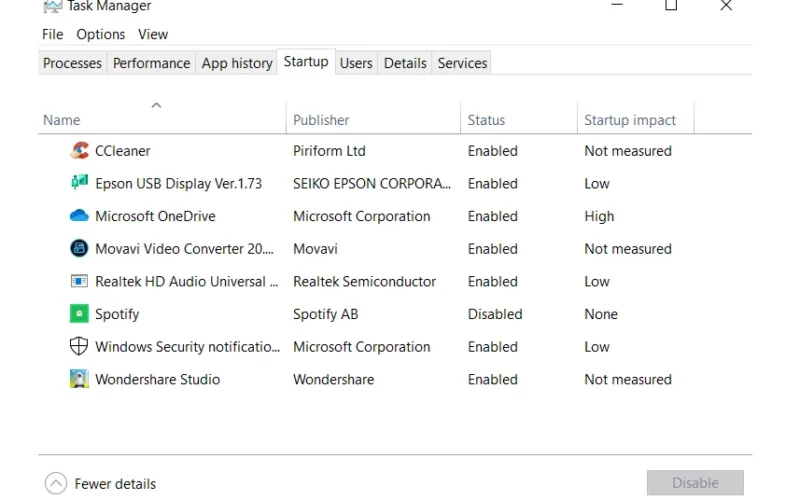Click the Movavi Video Converter icon

coord(79,248)
